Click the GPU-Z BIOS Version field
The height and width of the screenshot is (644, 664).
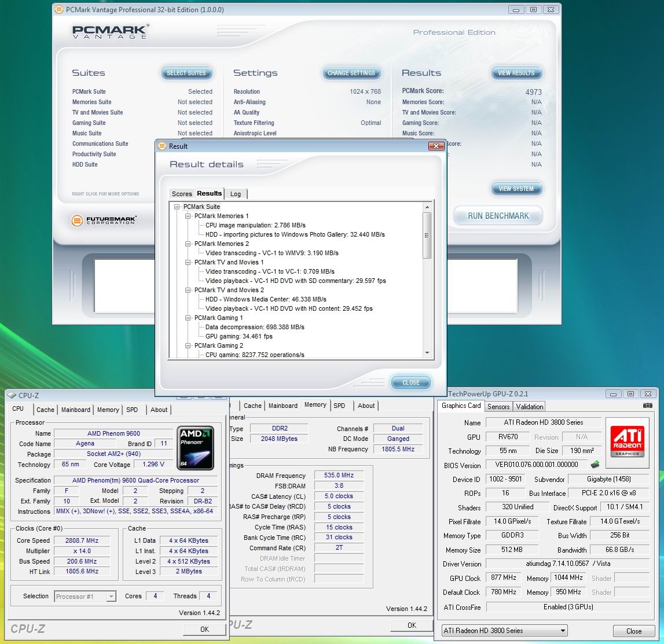pyautogui.click(x=537, y=465)
